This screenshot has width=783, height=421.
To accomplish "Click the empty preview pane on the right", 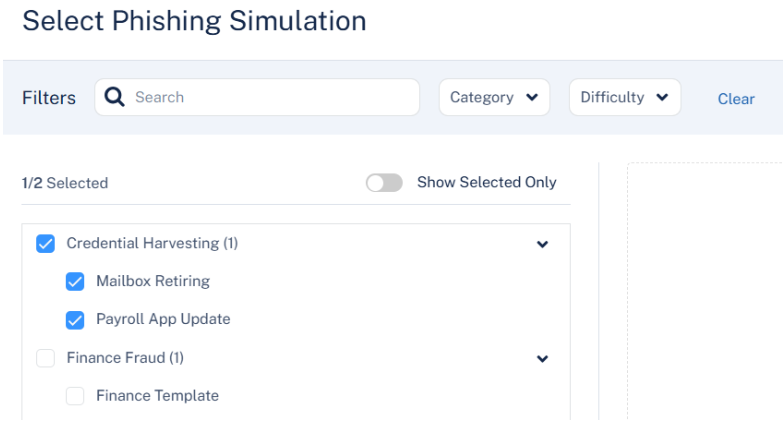I will pyautogui.click(x=705, y=290).
